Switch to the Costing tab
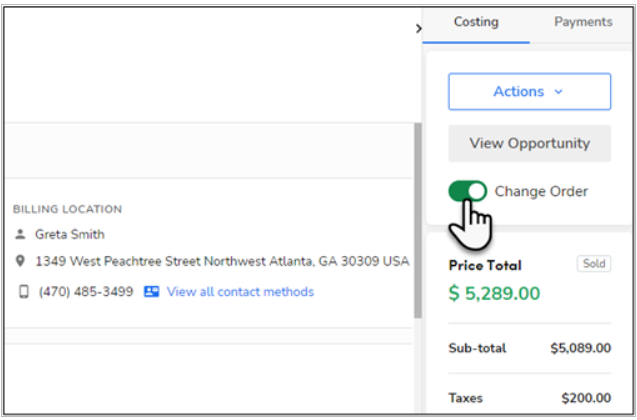The image size is (637, 420). pos(476,22)
